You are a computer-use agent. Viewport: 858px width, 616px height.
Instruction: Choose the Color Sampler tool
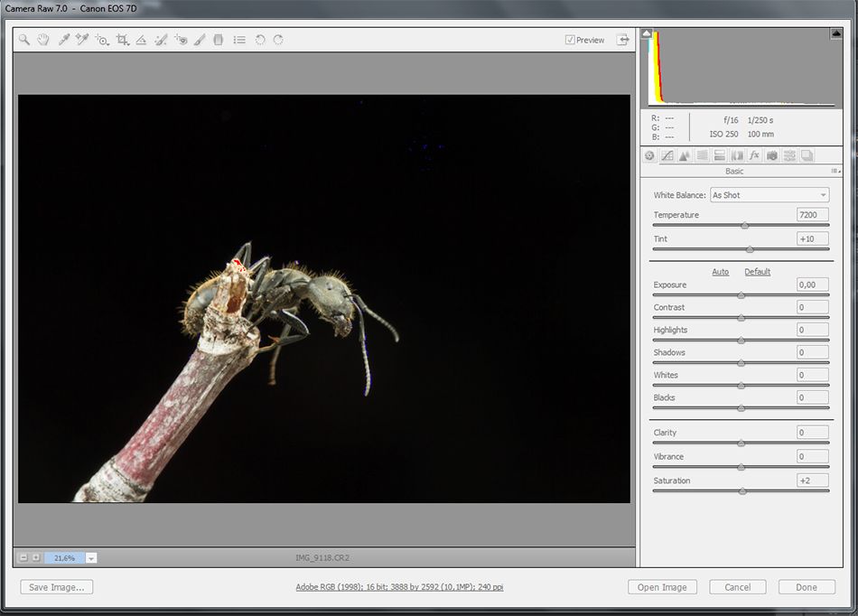(82, 40)
